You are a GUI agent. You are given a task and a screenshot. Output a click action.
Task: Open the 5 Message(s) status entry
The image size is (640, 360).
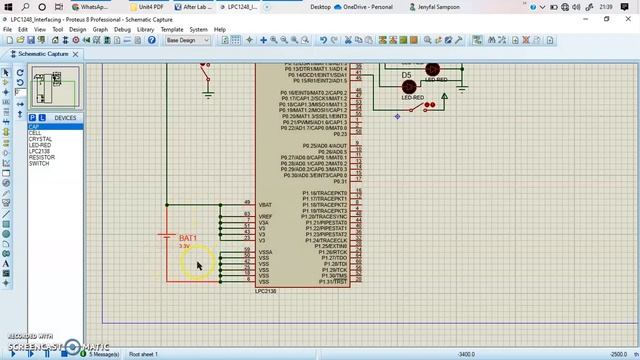click(x=100, y=354)
